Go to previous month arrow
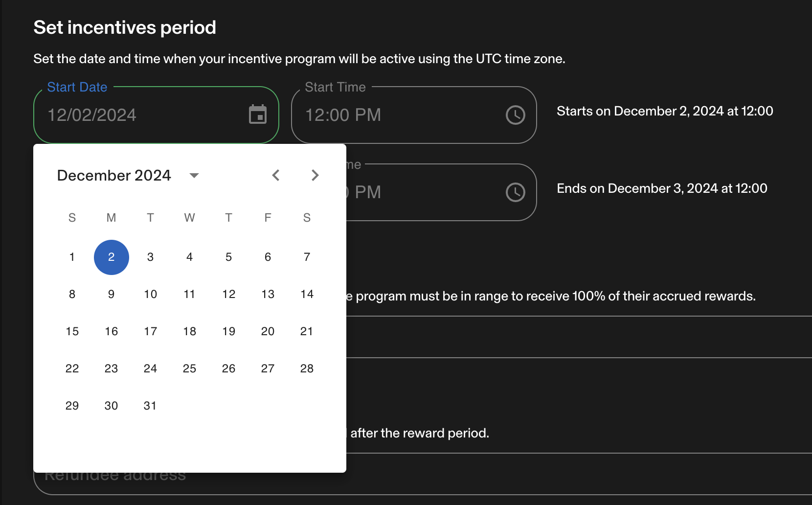 (x=276, y=175)
